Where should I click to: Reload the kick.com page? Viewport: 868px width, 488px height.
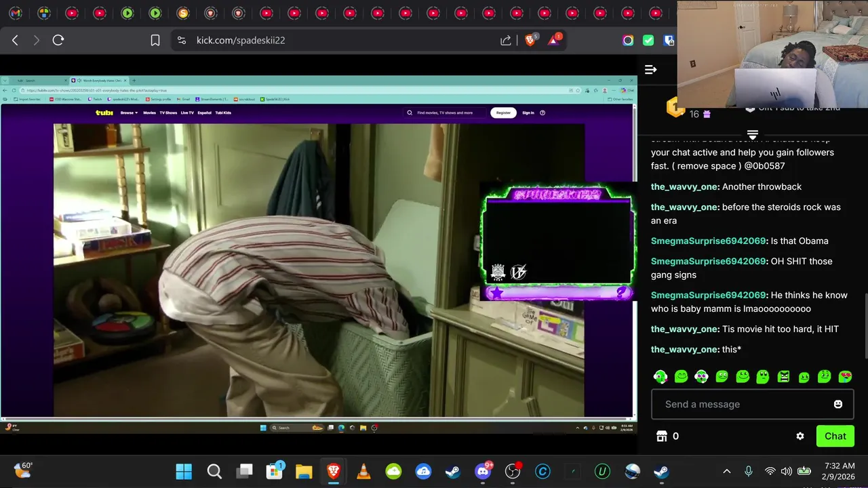coord(58,40)
